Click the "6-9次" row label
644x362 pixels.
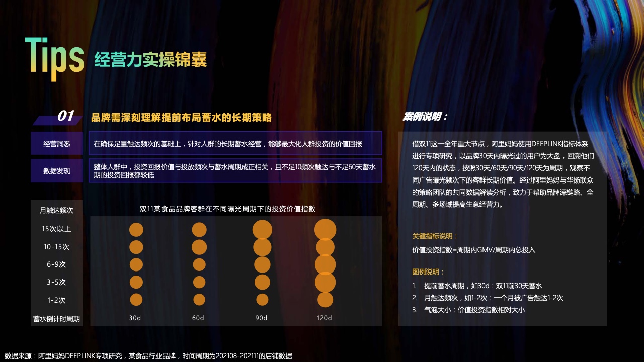[x=56, y=264]
